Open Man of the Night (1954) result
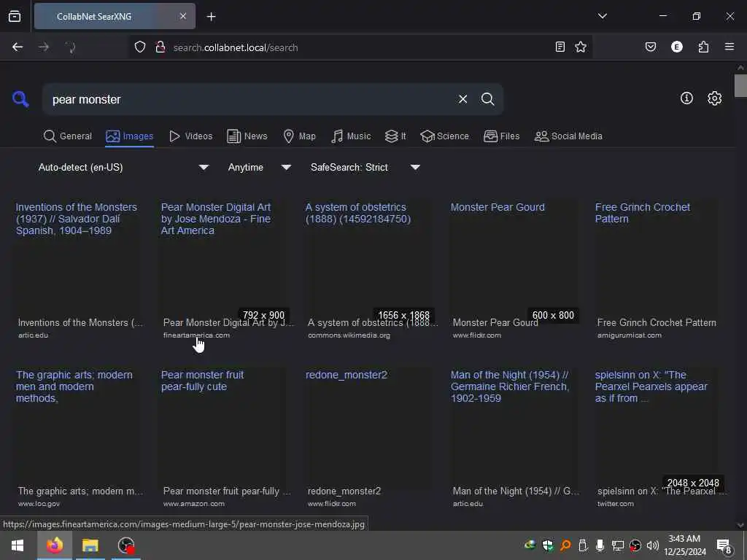747x560 pixels. coord(510,386)
